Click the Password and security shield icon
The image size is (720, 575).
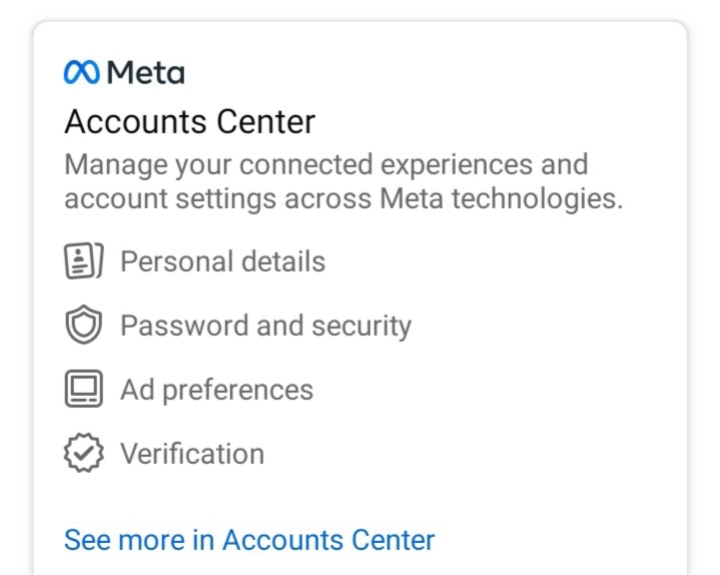click(x=84, y=324)
